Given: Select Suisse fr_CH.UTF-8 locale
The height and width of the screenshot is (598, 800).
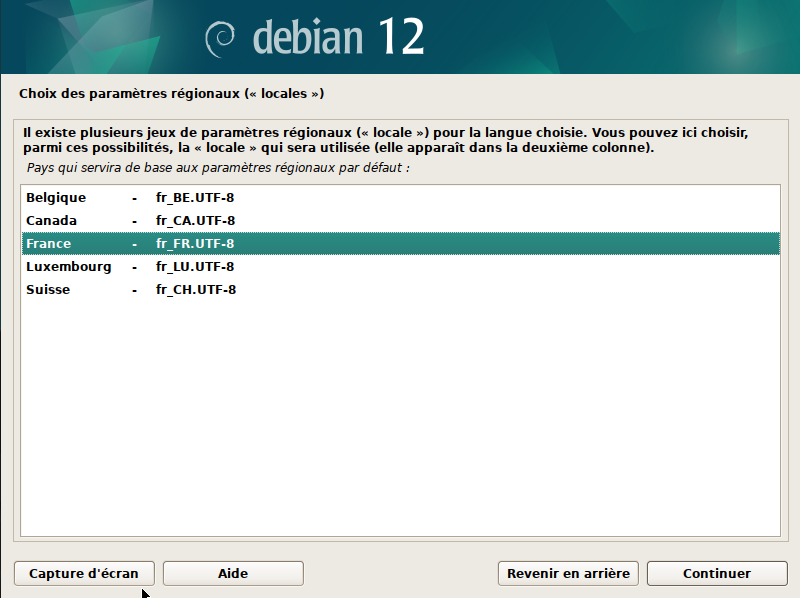Looking at the screenshot, I should (x=401, y=289).
